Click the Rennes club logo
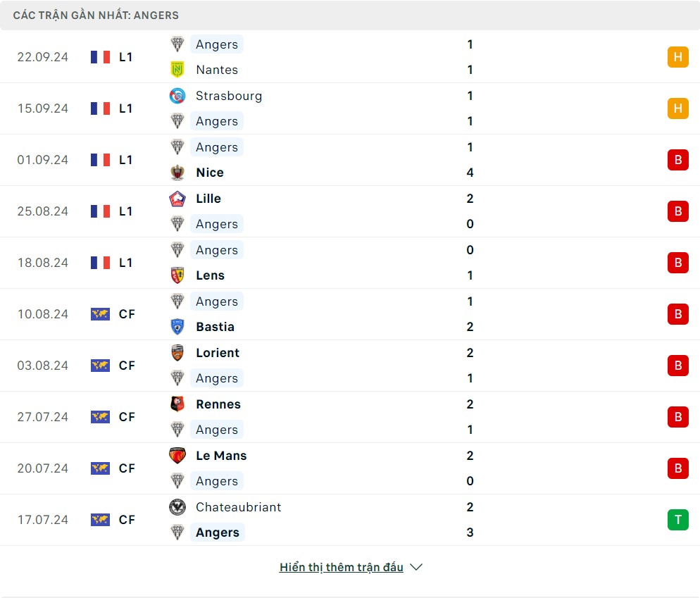 pyautogui.click(x=177, y=404)
